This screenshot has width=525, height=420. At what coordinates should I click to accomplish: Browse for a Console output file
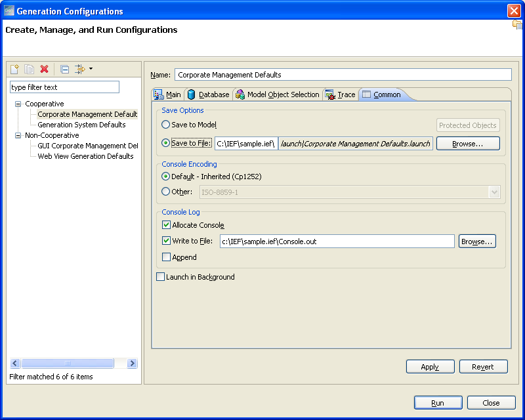point(476,241)
